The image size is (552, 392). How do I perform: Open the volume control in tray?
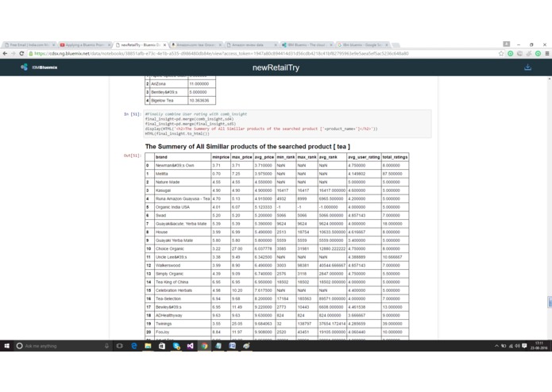[x=517, y=346]
